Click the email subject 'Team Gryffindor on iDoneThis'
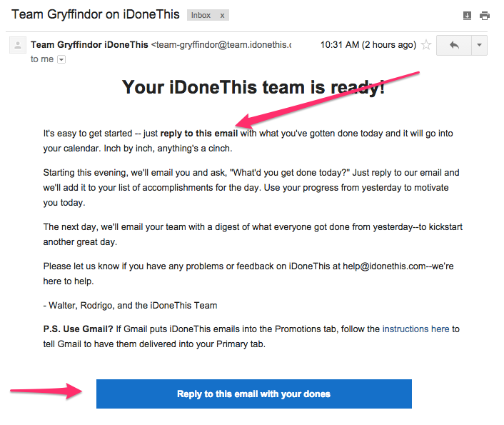 [96, 14]
